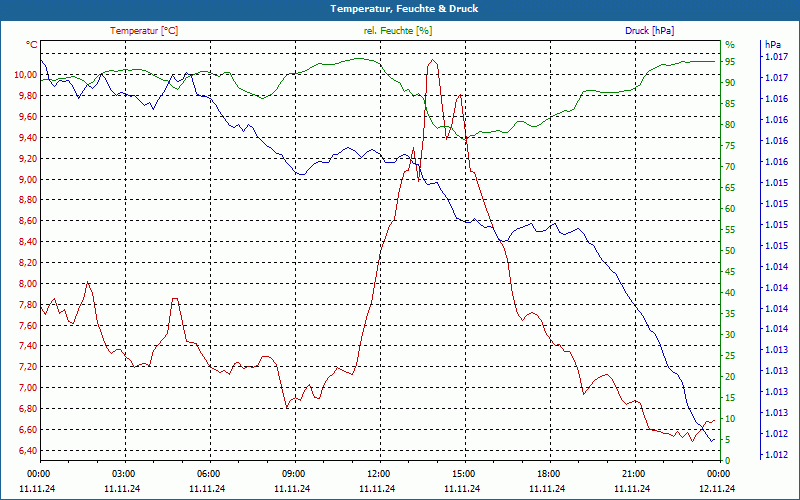
Task: Click the 6,60 temperature axis label
Action: (28, 430)
